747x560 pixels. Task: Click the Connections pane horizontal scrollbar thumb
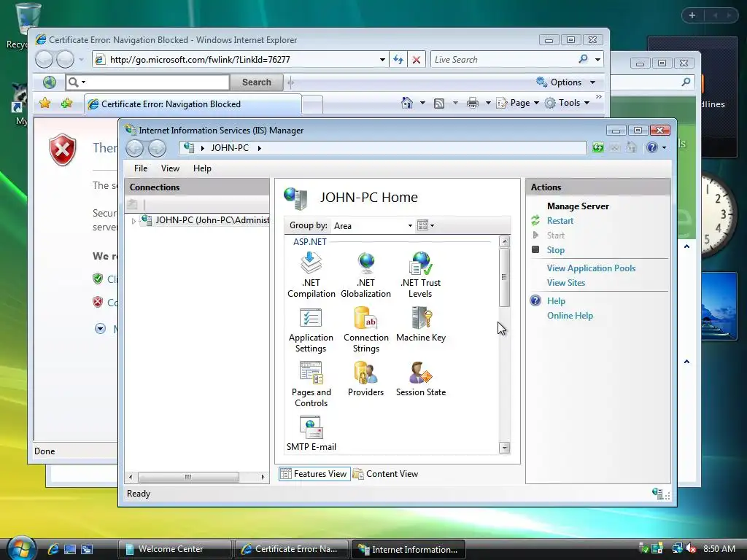click(x=188, y=477)
